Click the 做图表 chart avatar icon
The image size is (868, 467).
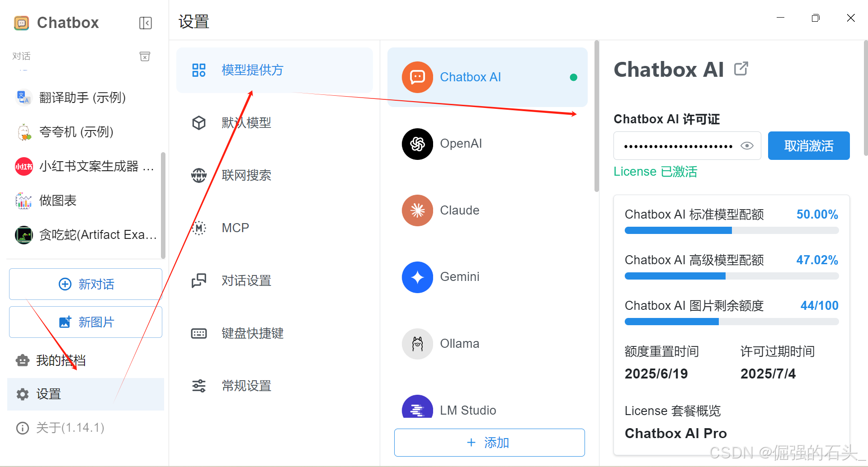(x=24, y=201)
